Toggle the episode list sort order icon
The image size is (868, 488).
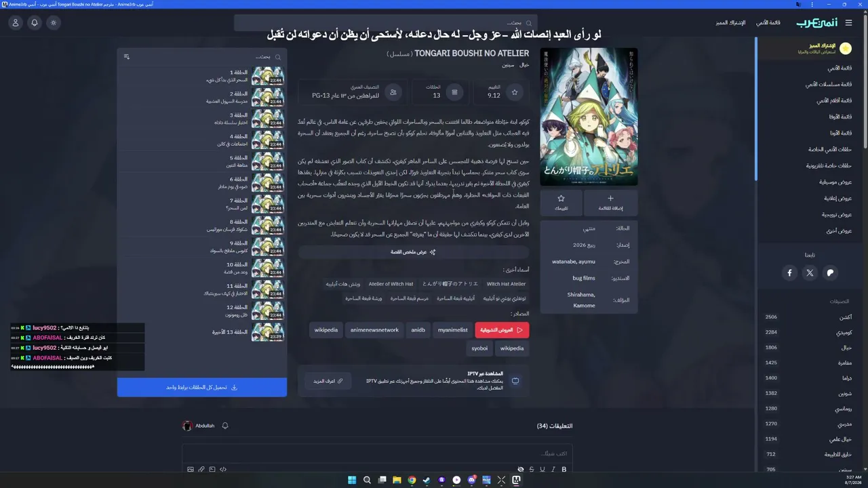click(x=127, y=57)
